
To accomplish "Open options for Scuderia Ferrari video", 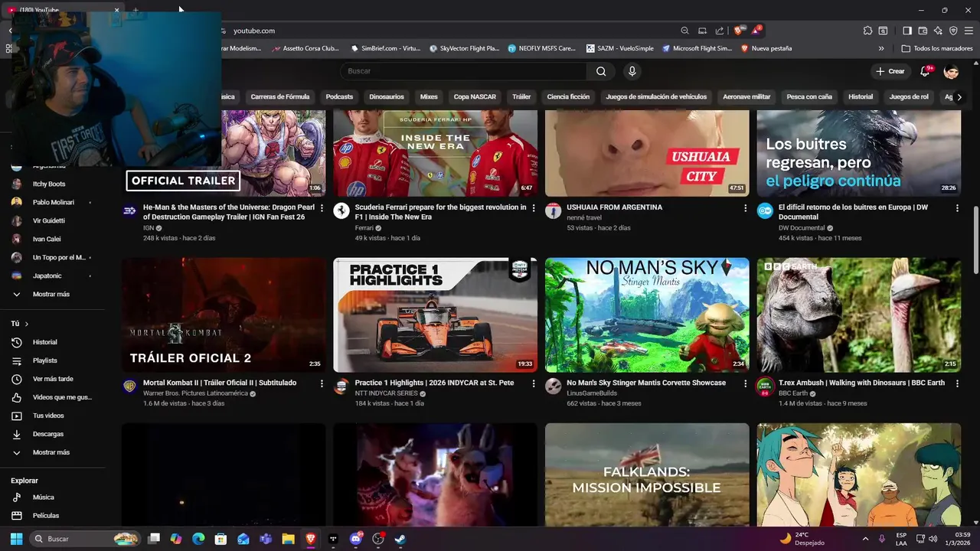I will (x=534, y=208).
